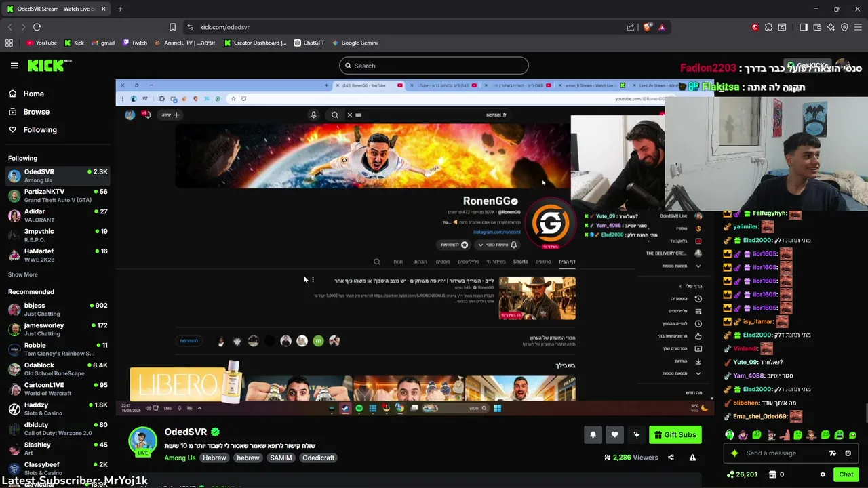868x488 pixels.
Task: Open the Extensions puzzle-piece icon
Action: click(x=768, y=27)
